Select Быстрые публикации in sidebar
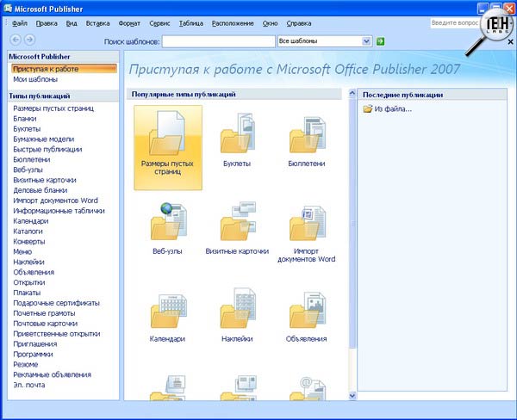 pyautogui.click(x=47, y=149)
